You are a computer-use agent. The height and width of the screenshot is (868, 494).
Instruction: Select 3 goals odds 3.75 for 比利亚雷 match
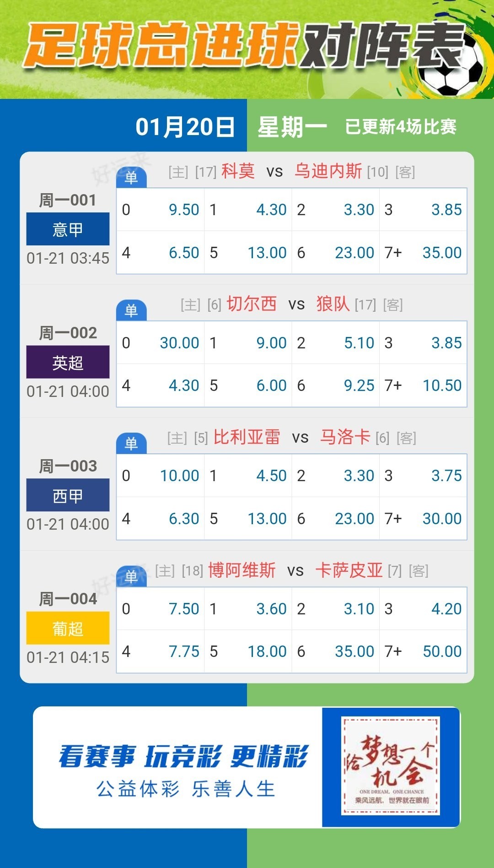pos(423,476)
